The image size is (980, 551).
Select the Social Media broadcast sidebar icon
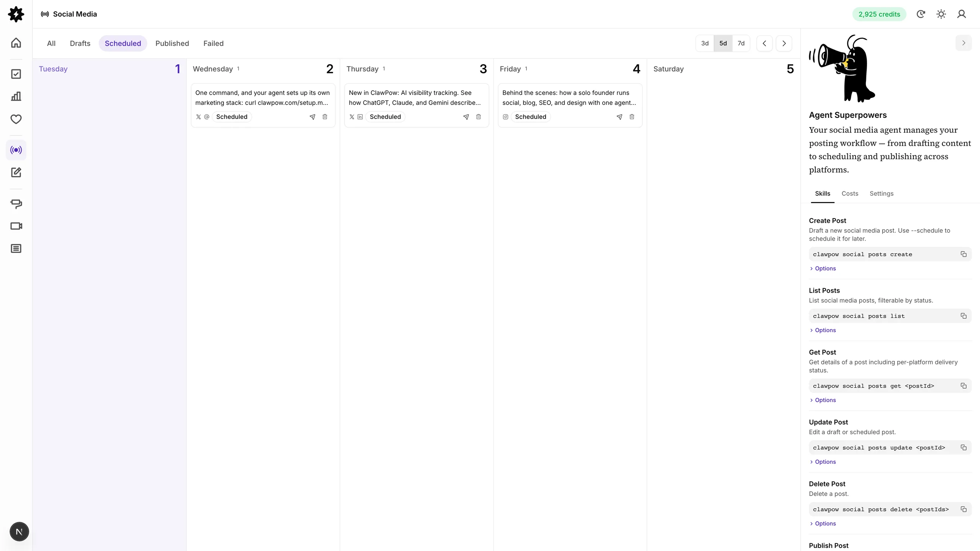coord(16,150)
